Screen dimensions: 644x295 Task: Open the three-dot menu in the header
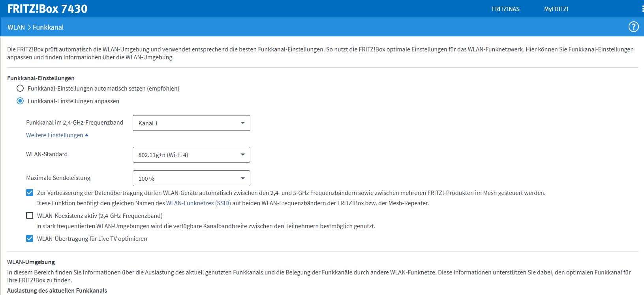pos(642,9)
